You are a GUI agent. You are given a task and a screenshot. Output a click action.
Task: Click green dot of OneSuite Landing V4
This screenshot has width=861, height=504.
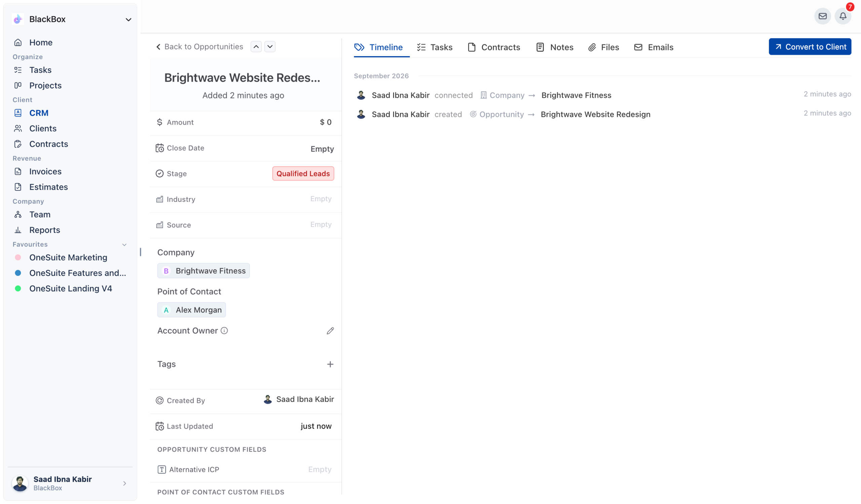coord(18,288)
